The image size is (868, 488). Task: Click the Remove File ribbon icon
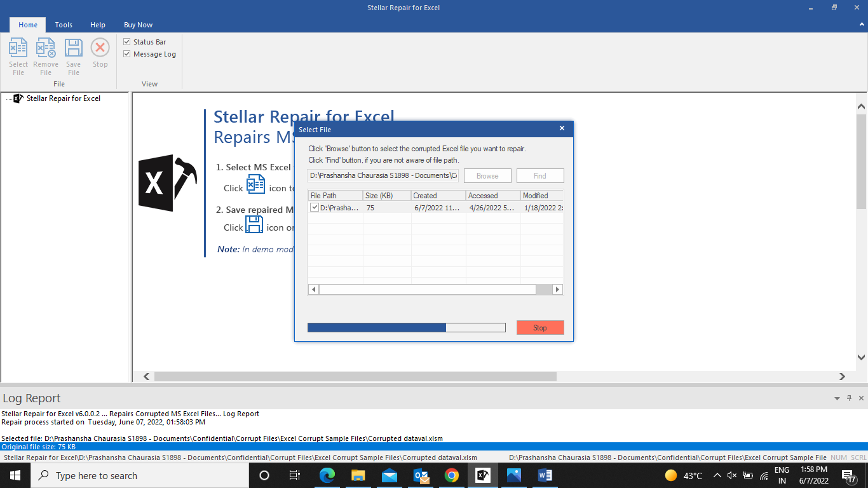(46, 57)
